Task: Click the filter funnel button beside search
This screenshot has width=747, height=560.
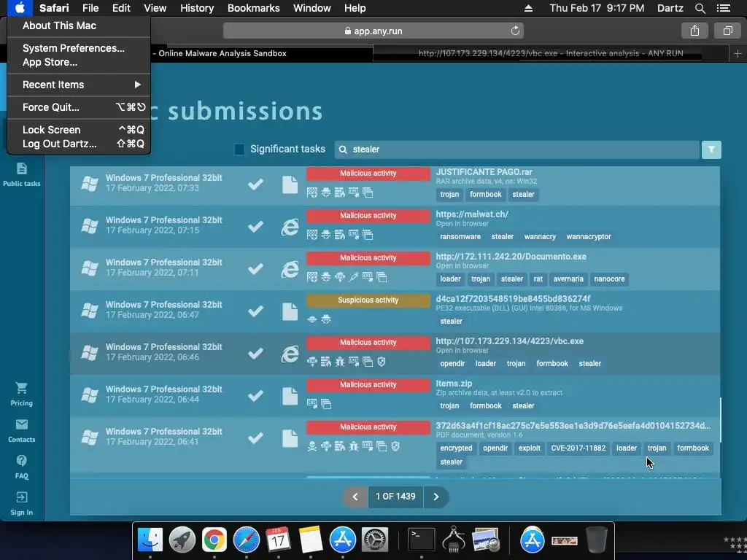Action: click(711, 149)
